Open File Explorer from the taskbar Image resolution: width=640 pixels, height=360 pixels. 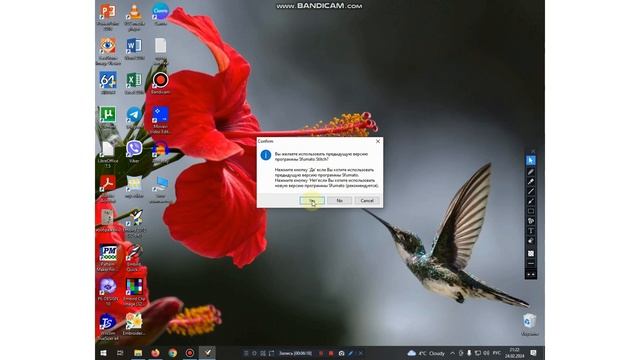pyautogui.click(x=138, y=353)
